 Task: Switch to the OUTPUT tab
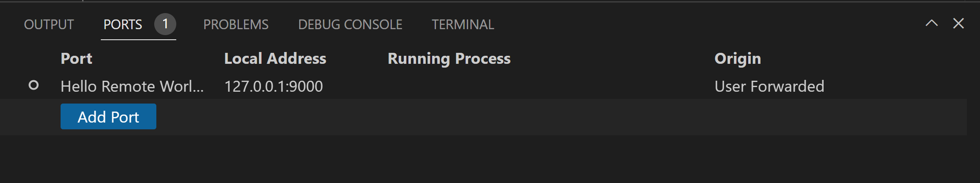pos(49,25)
